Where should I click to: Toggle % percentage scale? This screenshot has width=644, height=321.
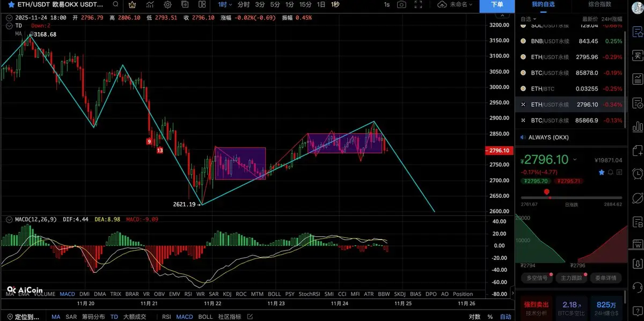click(x=491, y=317)
